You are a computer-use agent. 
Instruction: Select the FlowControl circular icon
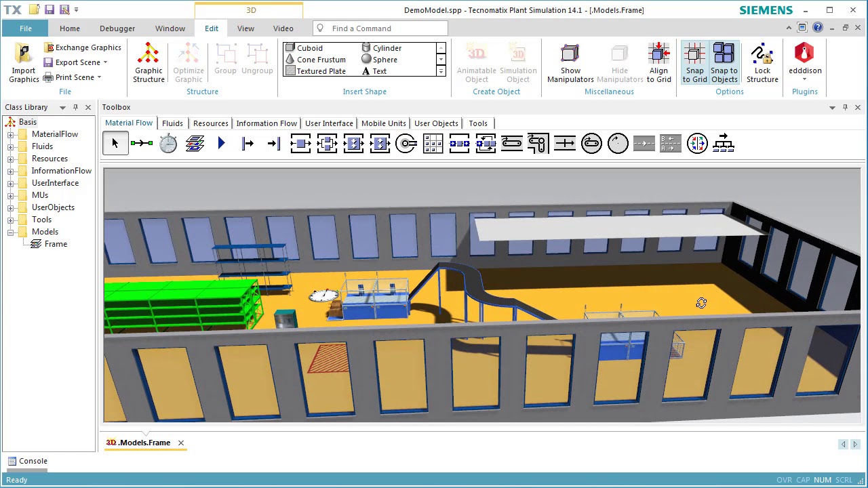click(697, 143)
